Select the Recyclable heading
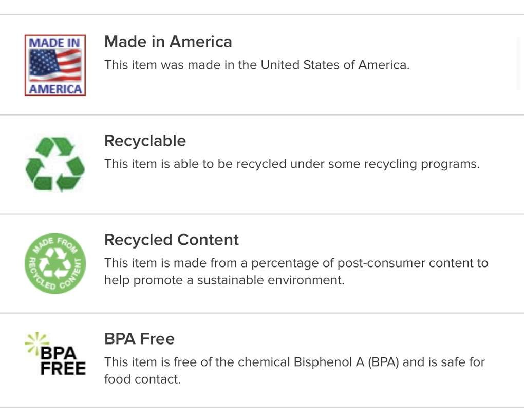Screen dimensions: 524x420 pos(145,141)
